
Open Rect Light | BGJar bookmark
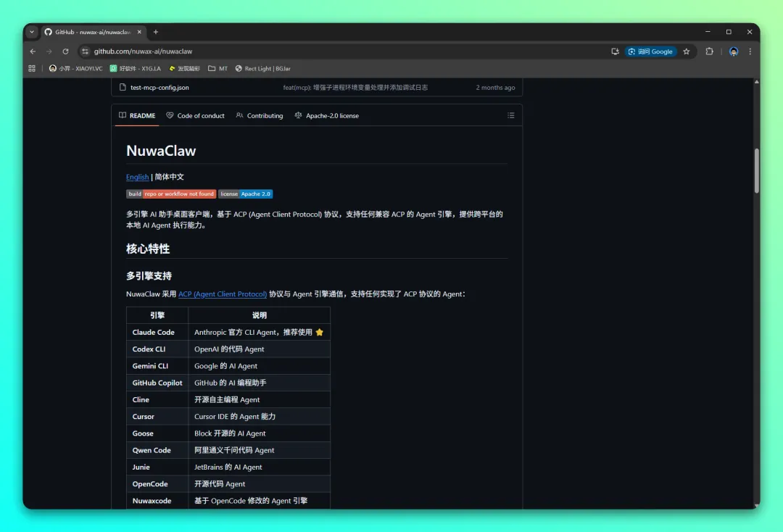262,68
